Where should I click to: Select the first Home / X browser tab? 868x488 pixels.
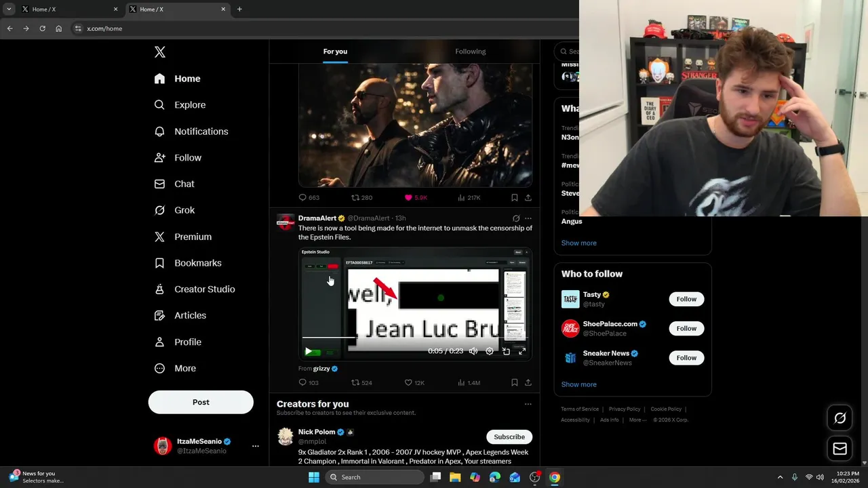(70, 9)
